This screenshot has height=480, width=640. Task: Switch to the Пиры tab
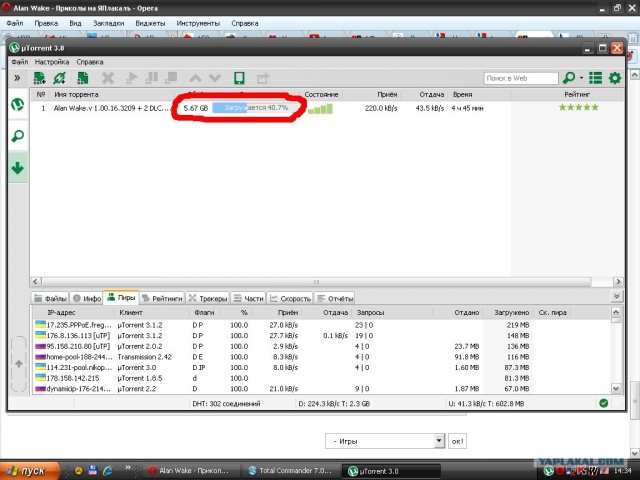pos(121,298)
